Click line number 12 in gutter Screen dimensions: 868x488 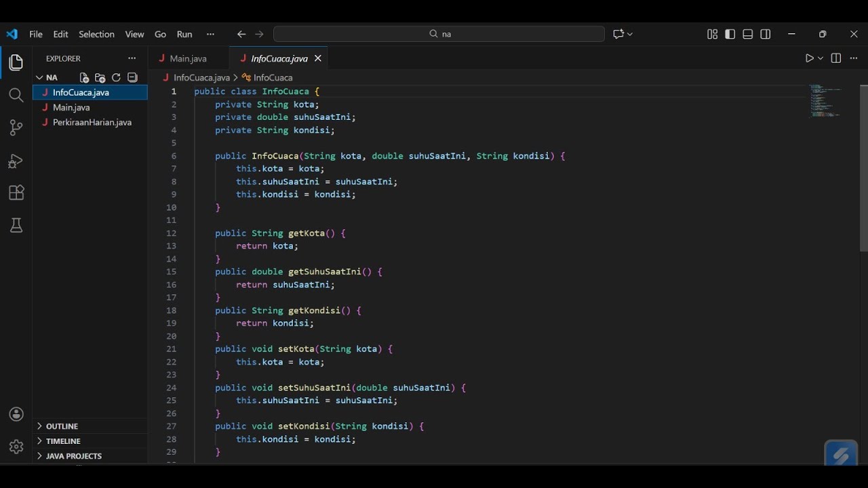pos(171,233)
